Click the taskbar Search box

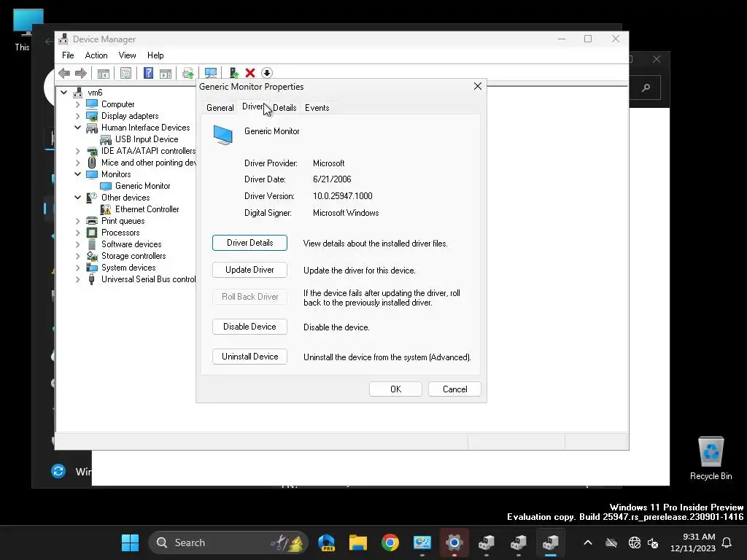pos(228,542)
